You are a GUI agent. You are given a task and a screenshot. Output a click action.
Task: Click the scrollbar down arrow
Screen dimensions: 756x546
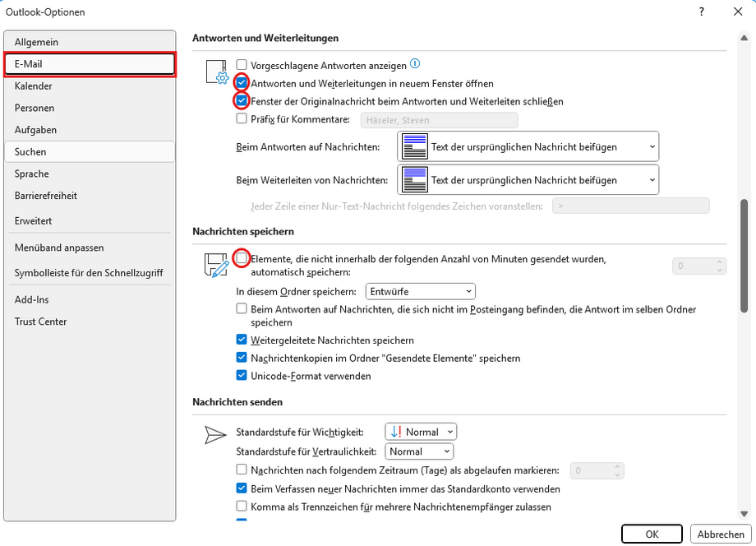pyautogui.click(x=744, y=514)
